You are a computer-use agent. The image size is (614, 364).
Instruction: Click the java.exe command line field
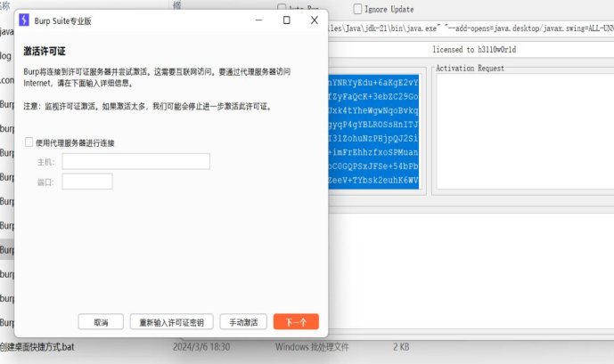(471, 28)
